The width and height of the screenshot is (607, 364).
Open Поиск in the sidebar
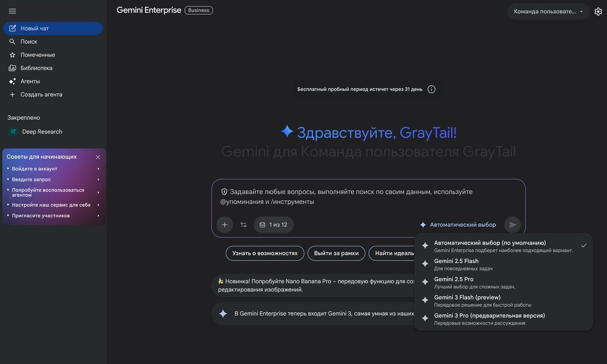[53, 41]
